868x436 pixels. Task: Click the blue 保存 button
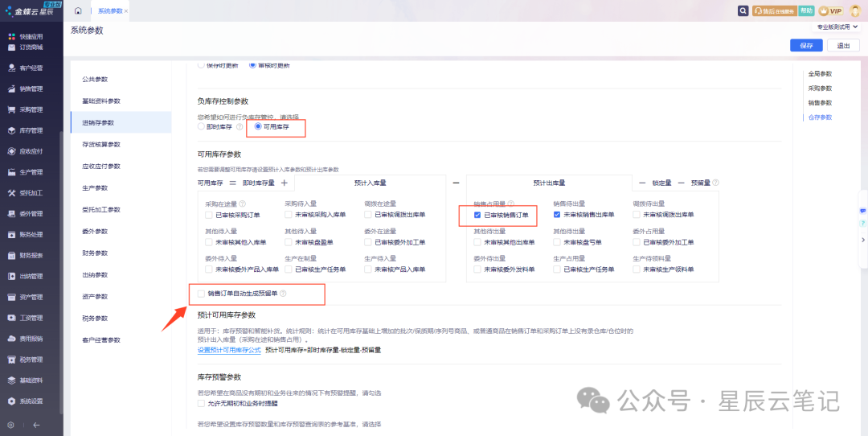click(x=806, y=46)
